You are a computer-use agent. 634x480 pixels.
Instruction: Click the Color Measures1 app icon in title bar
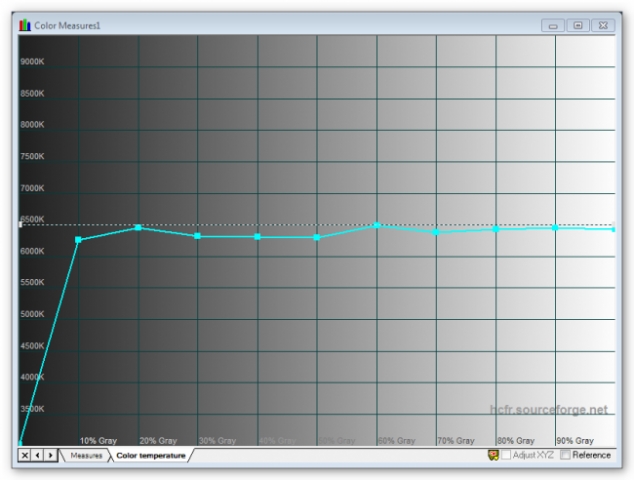(x=25, y=24)
